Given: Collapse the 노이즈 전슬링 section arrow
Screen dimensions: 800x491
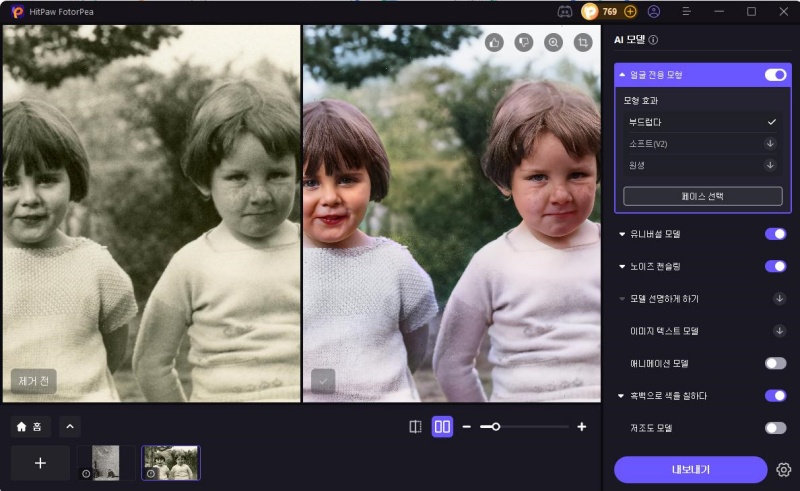Looking at the screenshot, I should (x=622, y=267).
